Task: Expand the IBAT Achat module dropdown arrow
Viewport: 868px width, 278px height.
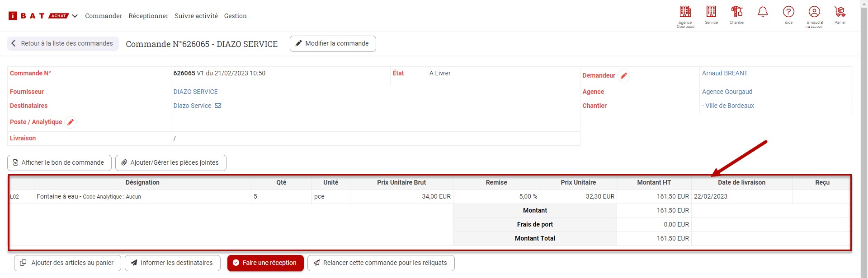Action: tap(75, 16)
